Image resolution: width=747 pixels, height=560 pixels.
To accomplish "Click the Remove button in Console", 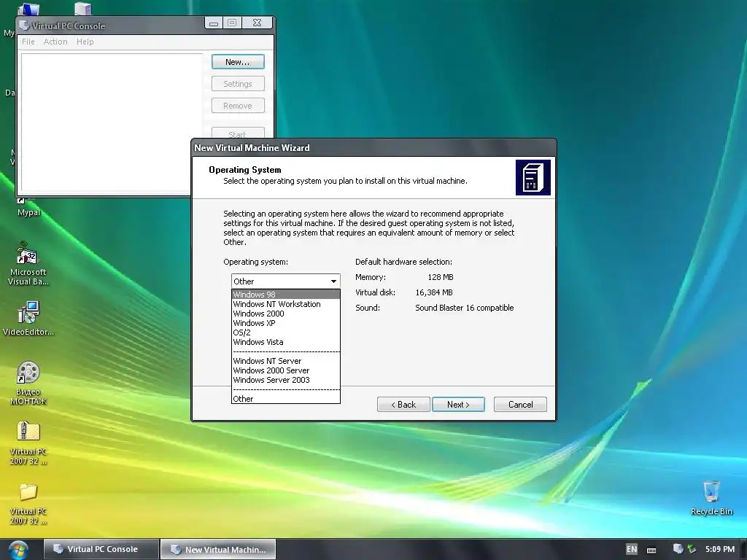I will pos(238,106).
